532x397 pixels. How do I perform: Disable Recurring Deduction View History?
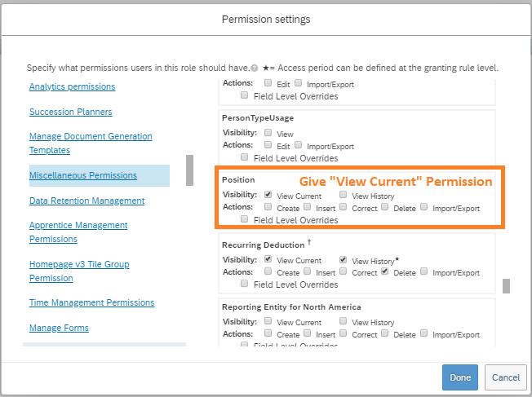coord(343,260)
